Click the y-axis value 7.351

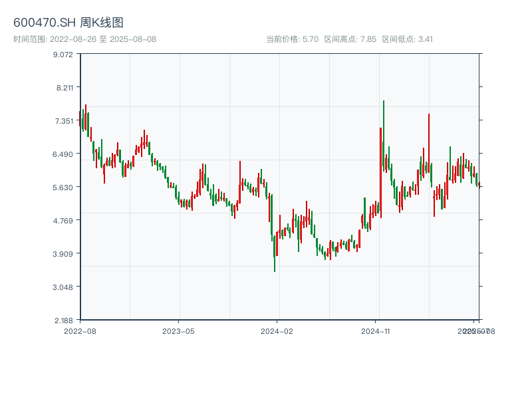click(x=64, y=121)
